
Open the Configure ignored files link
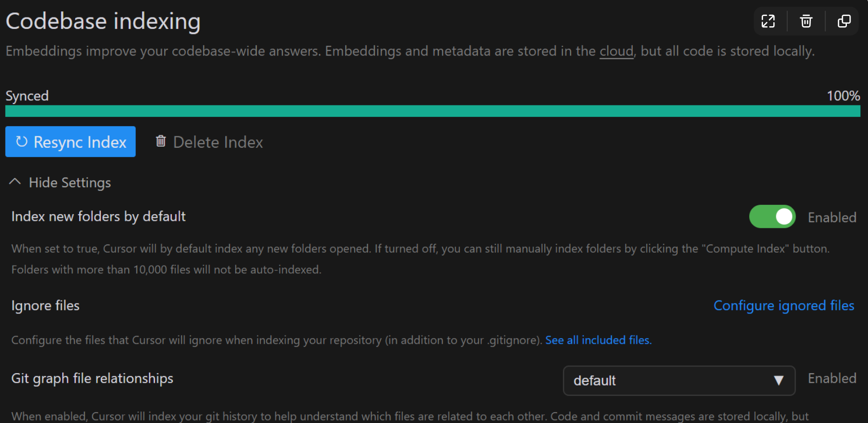[784, 306]
